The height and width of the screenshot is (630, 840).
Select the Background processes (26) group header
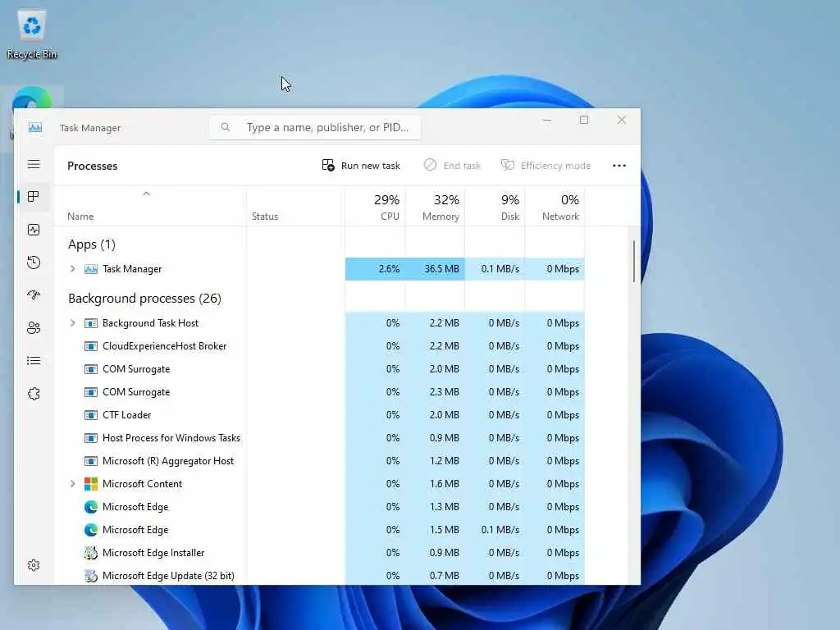(144, 299)
